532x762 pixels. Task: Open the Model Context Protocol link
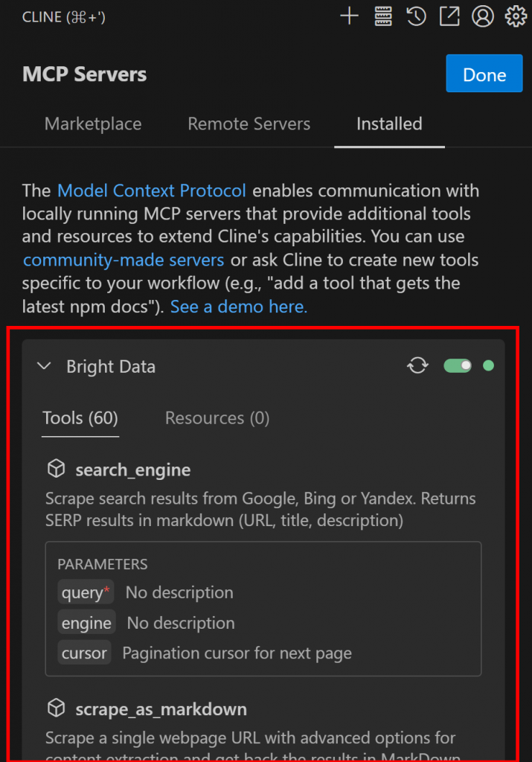click(x=151, y=190)
